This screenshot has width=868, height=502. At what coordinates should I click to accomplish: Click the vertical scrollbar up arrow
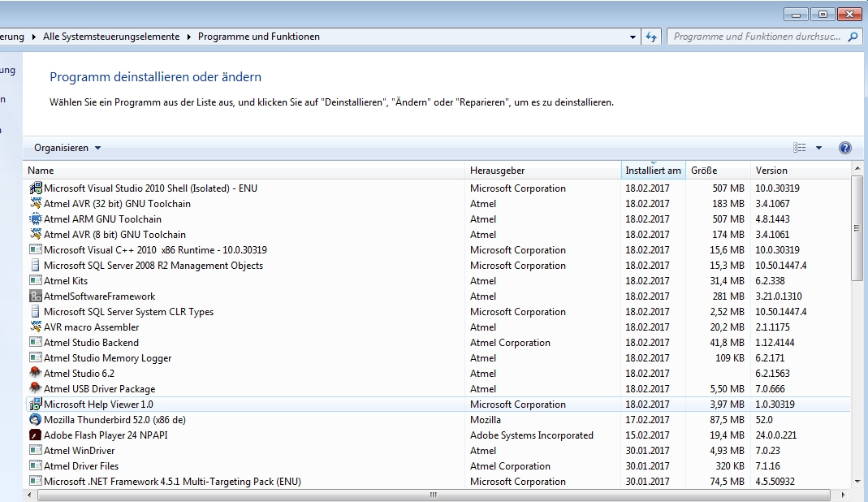click(857, 168)
